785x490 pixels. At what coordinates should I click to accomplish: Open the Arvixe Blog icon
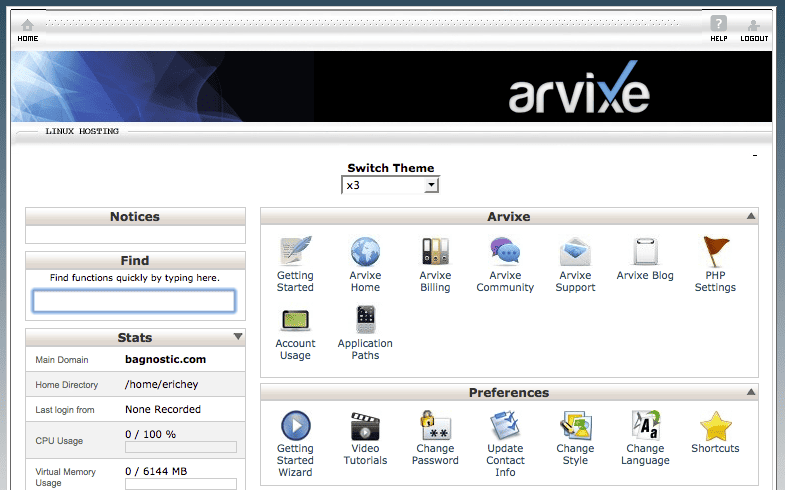pos(645,252)
